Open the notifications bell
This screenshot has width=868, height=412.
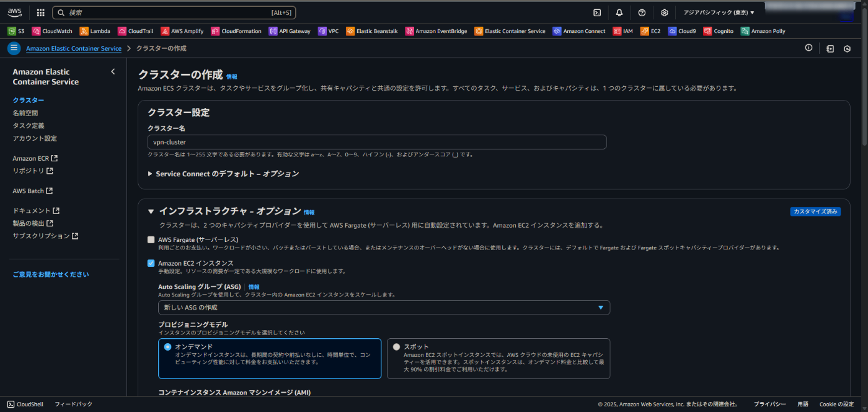click(x=619, y=12)
